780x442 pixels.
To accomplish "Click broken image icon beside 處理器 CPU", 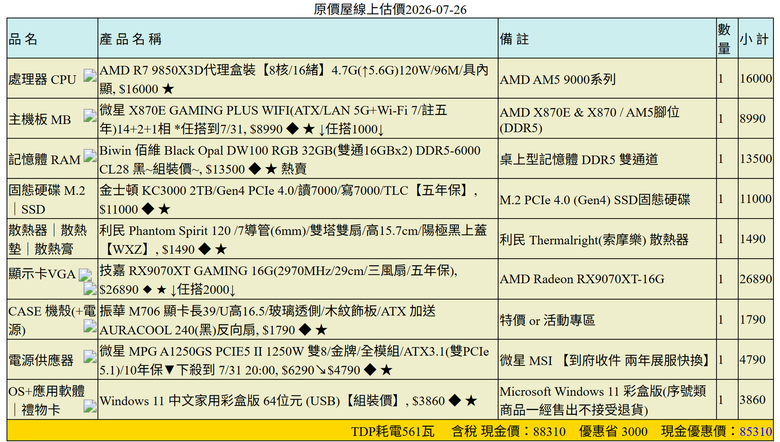I will [90, 76].
